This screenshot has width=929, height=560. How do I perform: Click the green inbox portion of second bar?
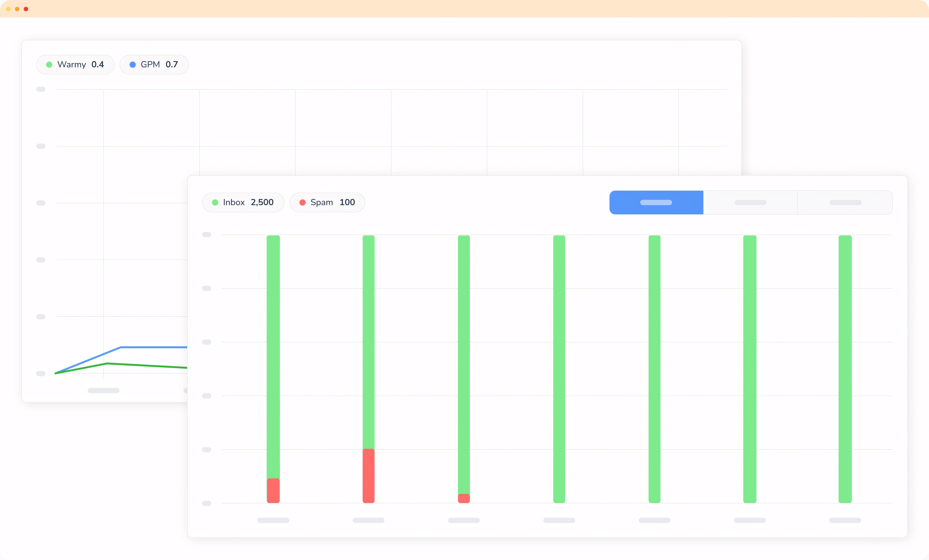coord(369,342)
